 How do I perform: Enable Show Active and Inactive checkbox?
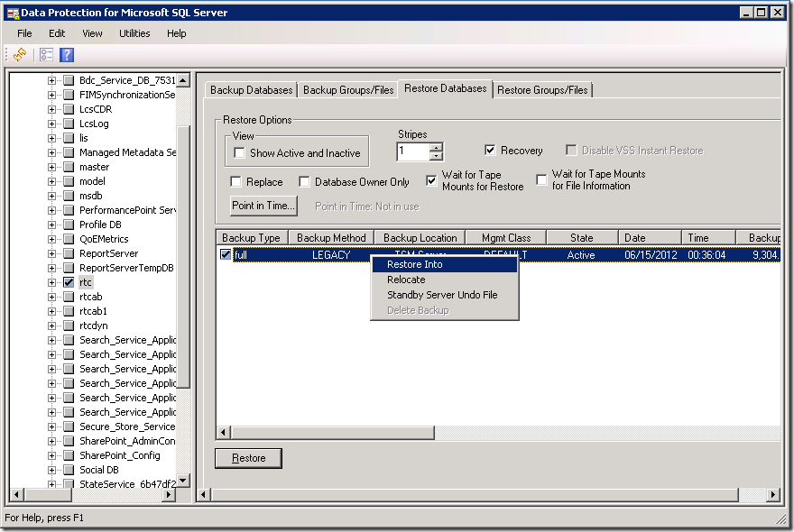[x=239, y=153]
